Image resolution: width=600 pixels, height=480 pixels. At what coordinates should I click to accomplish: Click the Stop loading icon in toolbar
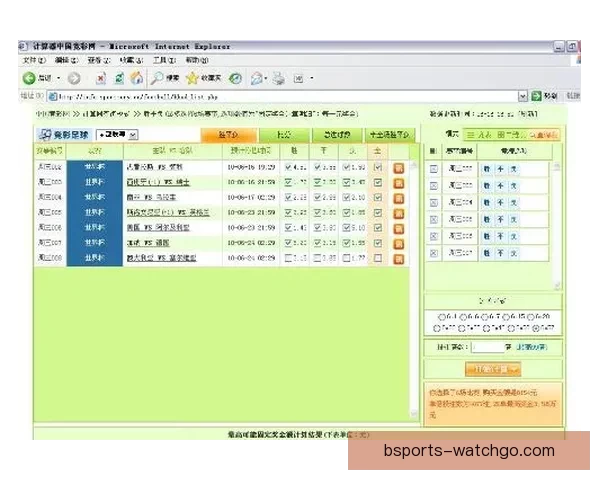(x=101, y=78)
